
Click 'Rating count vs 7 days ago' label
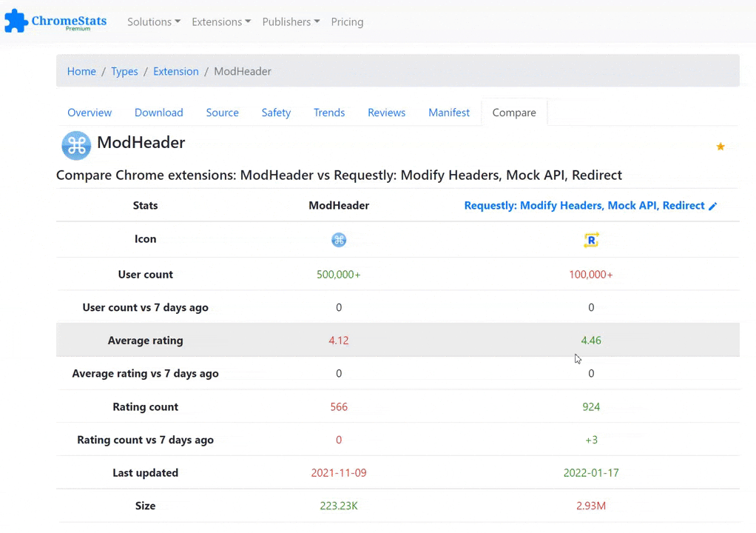145,440
